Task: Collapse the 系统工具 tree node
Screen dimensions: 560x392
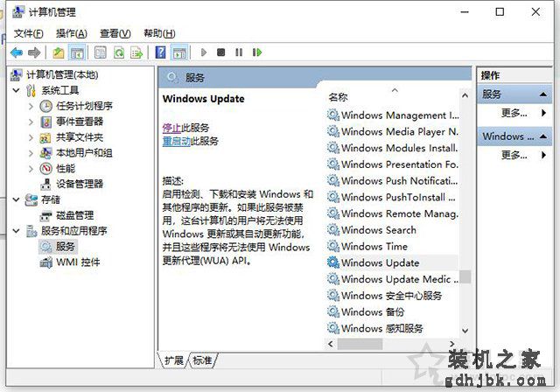Action: [x=16, y=90]
